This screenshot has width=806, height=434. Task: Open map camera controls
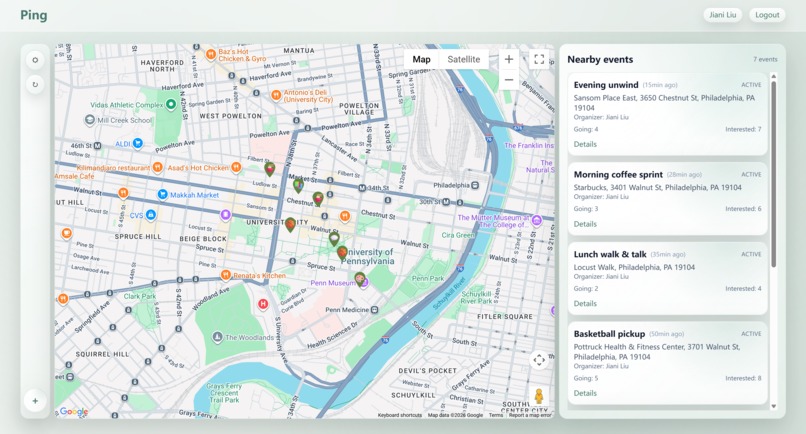click(539, 360)
